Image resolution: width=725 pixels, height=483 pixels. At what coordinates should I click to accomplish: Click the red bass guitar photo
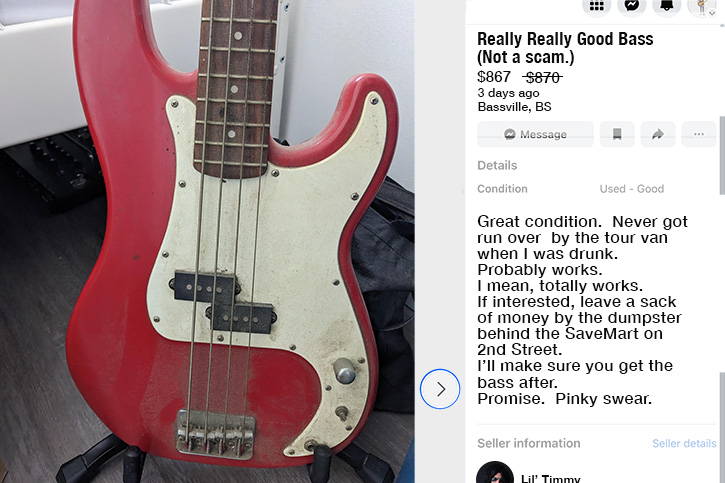click(207, 241)
